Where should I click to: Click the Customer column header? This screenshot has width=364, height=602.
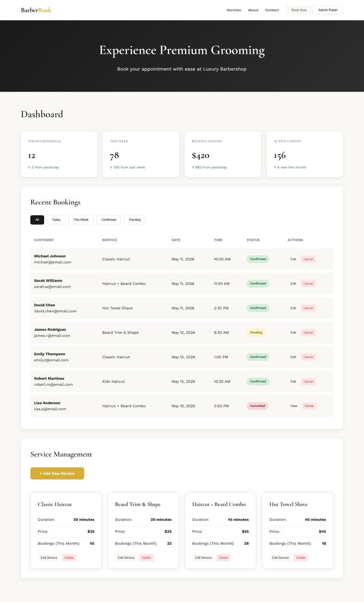tap(44, 240)
